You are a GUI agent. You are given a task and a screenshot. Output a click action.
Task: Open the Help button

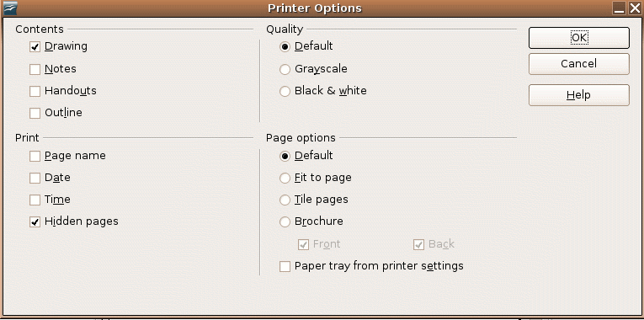pos(578,95)
